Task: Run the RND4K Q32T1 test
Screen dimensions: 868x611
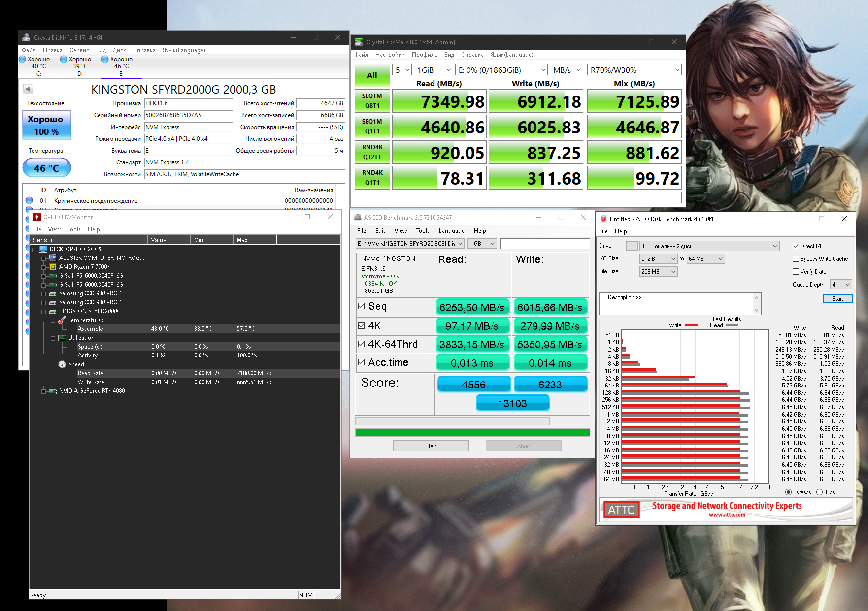Action: pyautogui.click(x=372, y=152)
